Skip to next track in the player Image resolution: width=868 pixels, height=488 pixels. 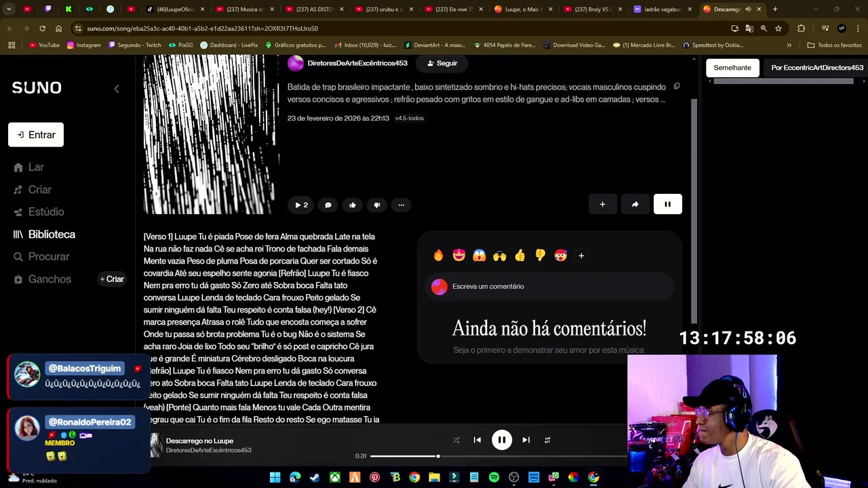click(526, 440)
